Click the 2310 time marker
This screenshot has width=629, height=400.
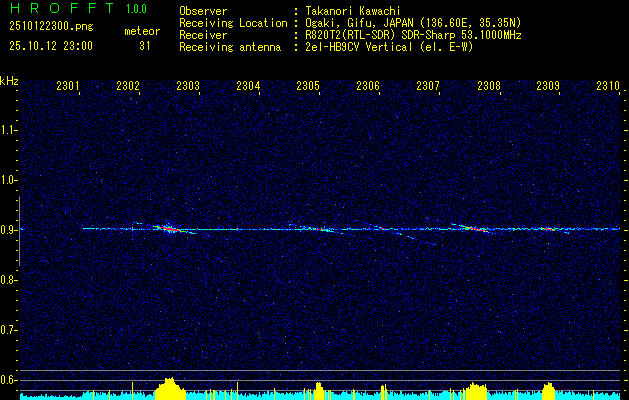coord(609,85)
